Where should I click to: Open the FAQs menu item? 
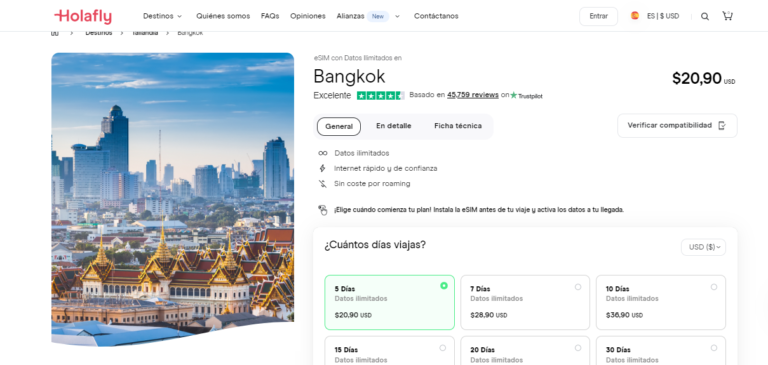[x=270, y=16]
